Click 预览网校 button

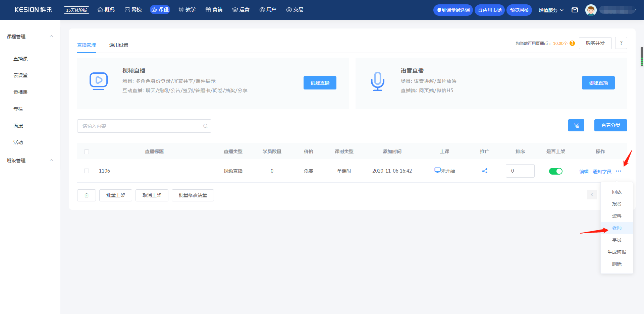(x=519, y=10)
